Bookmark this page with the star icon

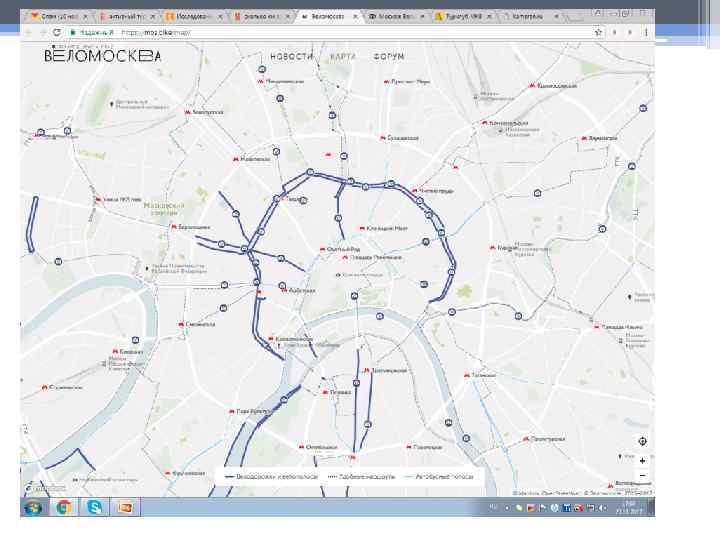[598, 32]
